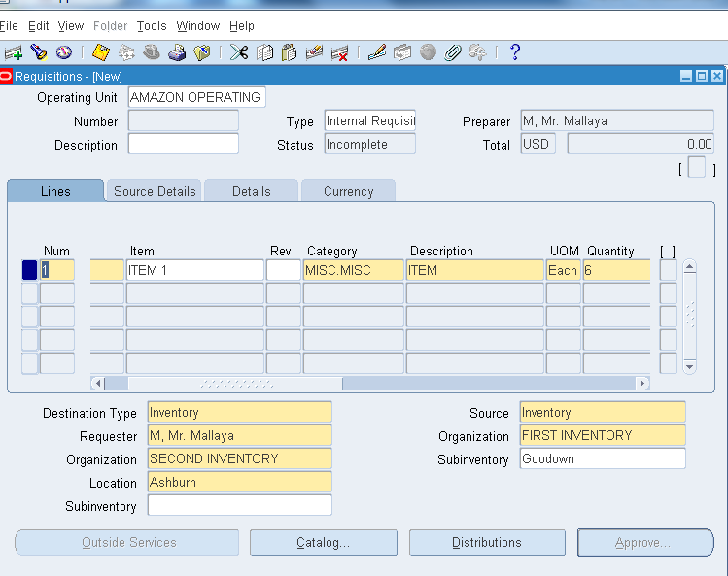Switch to the Source Details tab
Viewport: 728px width, 576px height.
click(x=155, y=191)
